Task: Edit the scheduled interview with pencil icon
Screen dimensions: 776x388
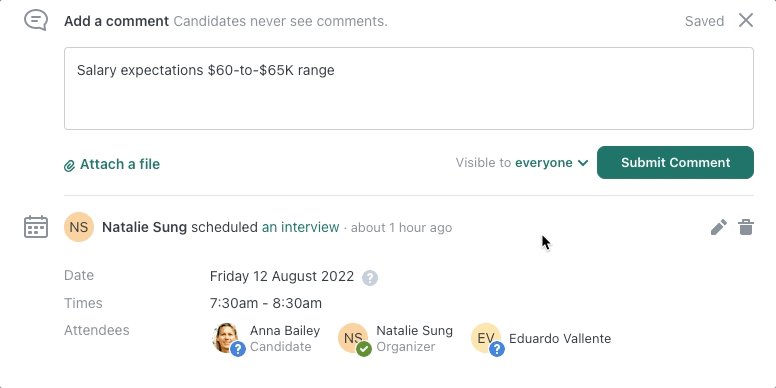Action: 719,227
